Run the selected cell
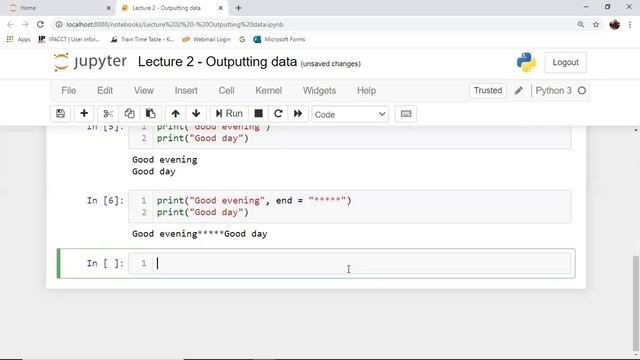640x360 pixels. [229, 114]
